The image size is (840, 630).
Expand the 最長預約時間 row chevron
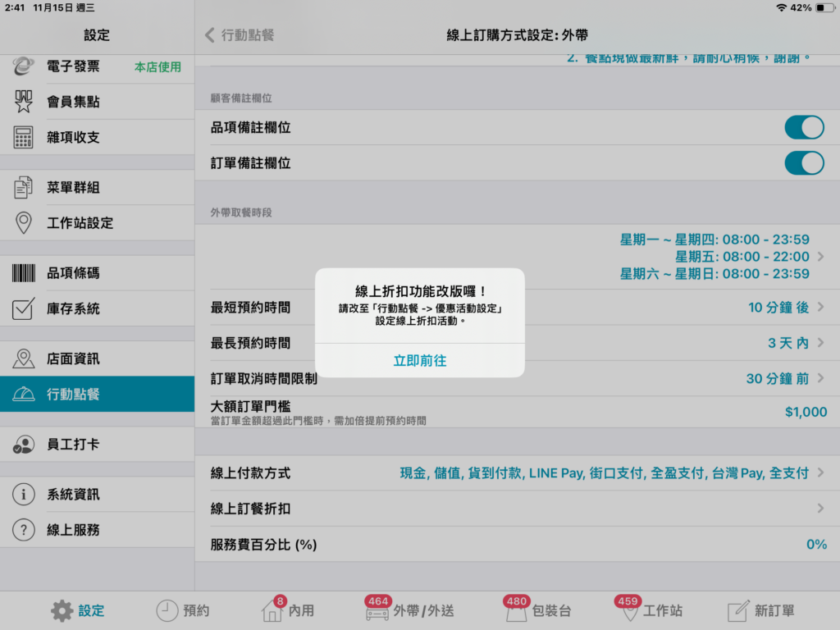click(x=820, y=343)
